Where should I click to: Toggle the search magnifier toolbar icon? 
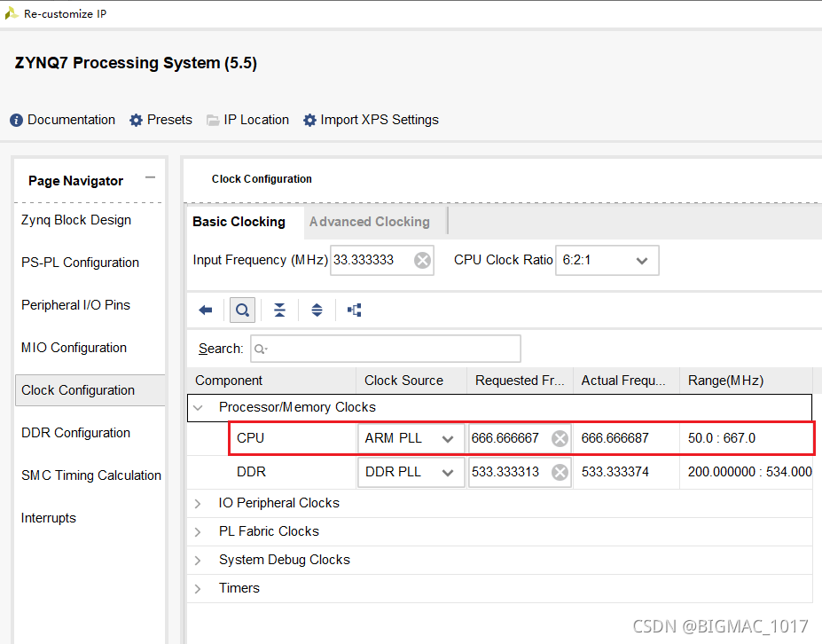242,310
